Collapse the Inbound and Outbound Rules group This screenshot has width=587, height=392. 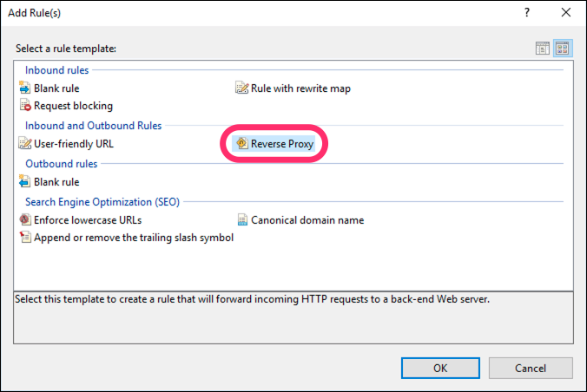click(x=93, y=126)
